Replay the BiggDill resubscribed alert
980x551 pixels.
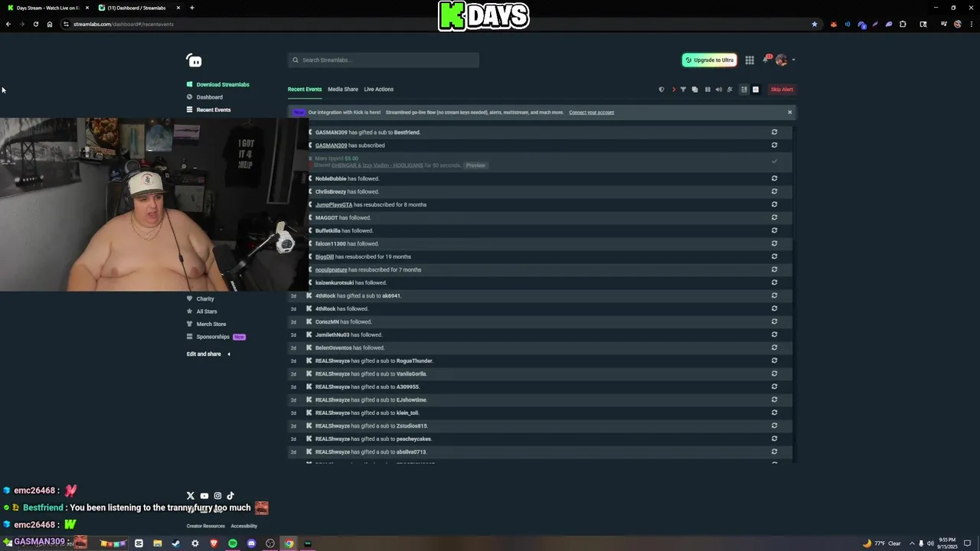pyautogui.click(x=774, y=256)
